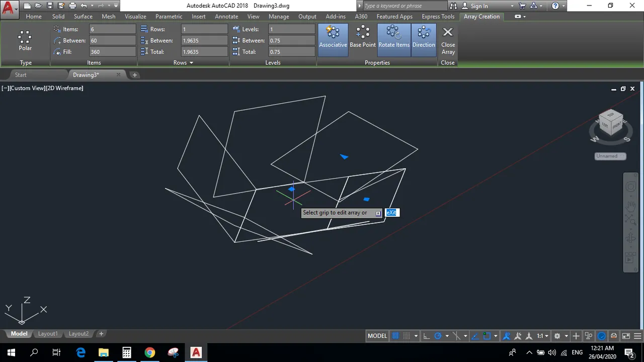Open the Windows notification center icon
This screenshot has width=644, height=362.
coord(629,352)
